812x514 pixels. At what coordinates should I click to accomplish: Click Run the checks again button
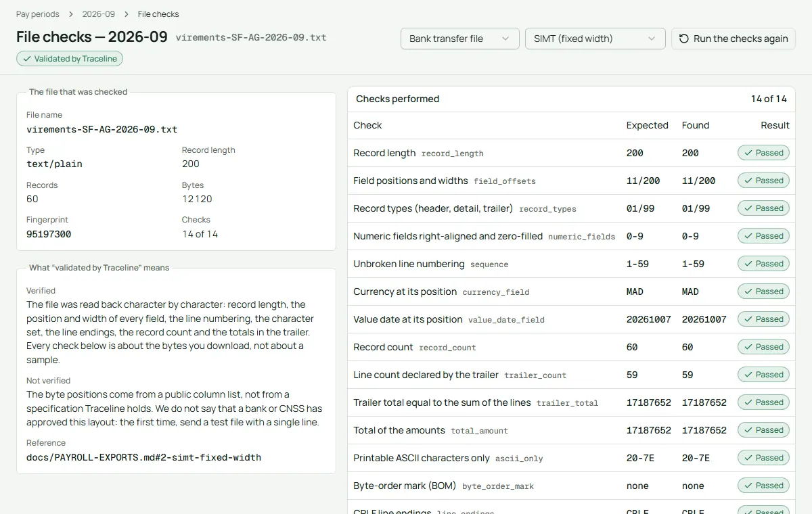tap(734, 39)
